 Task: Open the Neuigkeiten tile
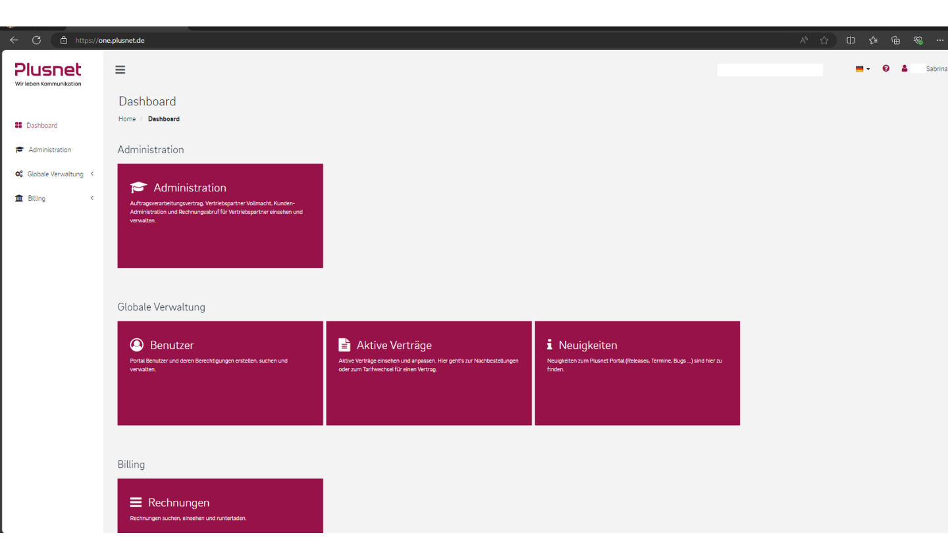coord(637,372)
